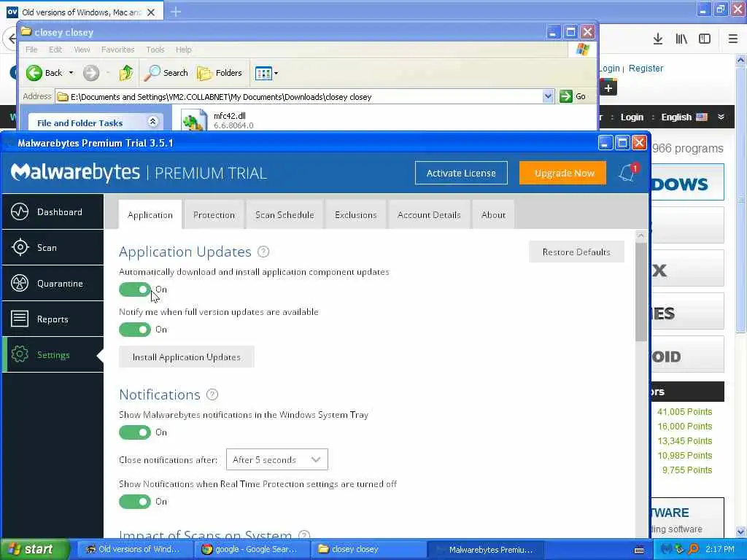Click Install Application Updates button
The width and height of the screenshot is (747, 560).
click(x=186, y=357)
